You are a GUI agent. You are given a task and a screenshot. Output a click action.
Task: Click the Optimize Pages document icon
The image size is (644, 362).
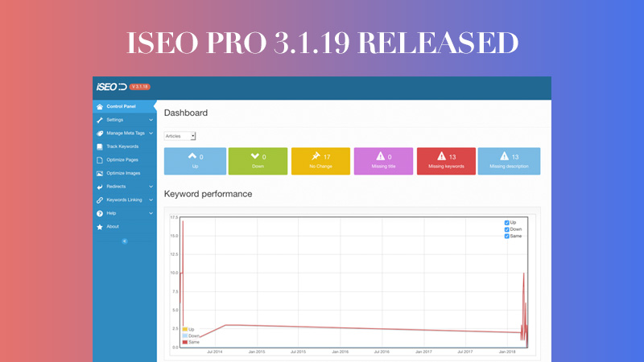click(100, 160)
